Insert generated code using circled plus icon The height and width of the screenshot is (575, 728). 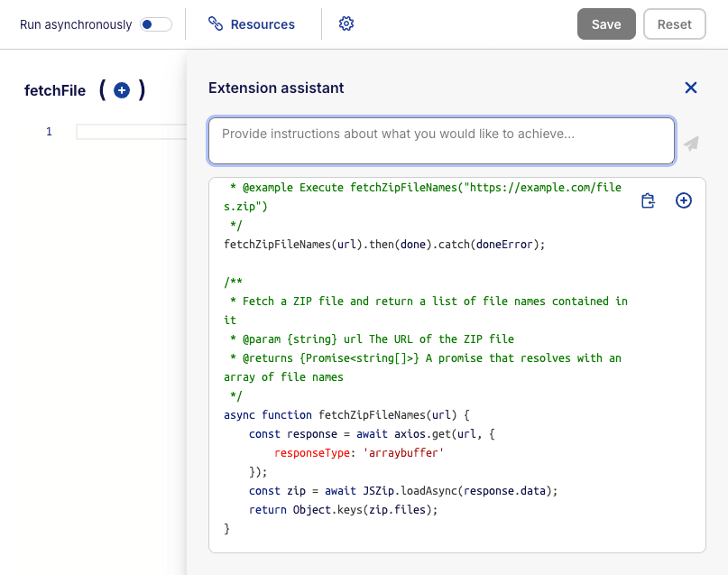[684, 200]
